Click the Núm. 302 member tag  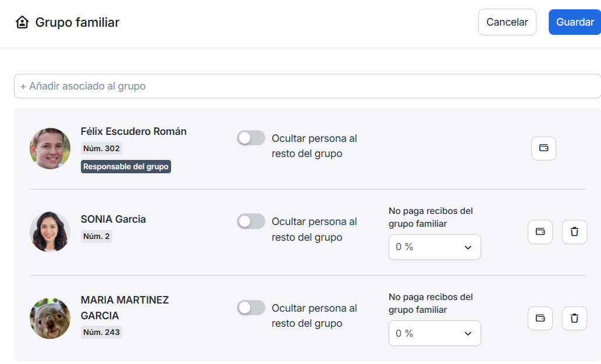[101, 149]
